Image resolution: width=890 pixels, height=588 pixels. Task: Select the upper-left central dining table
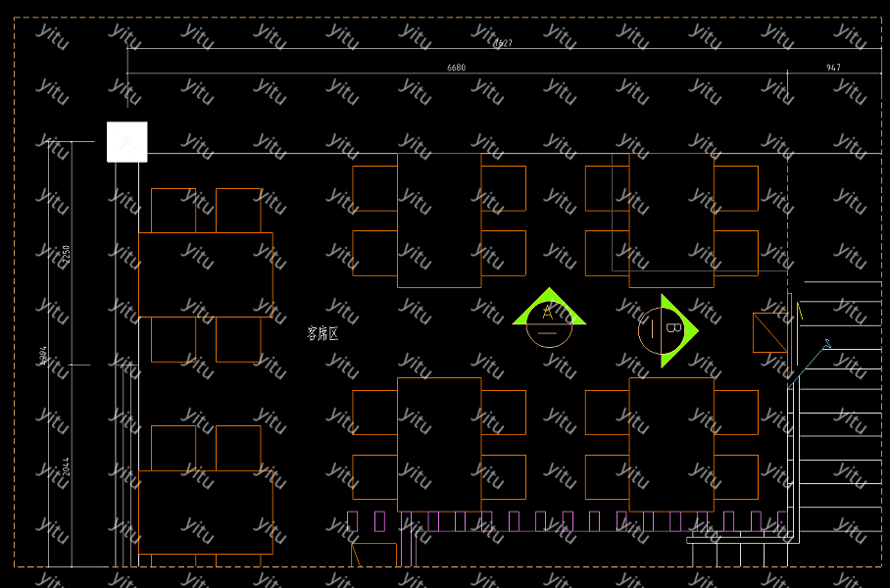coord(439,220)
